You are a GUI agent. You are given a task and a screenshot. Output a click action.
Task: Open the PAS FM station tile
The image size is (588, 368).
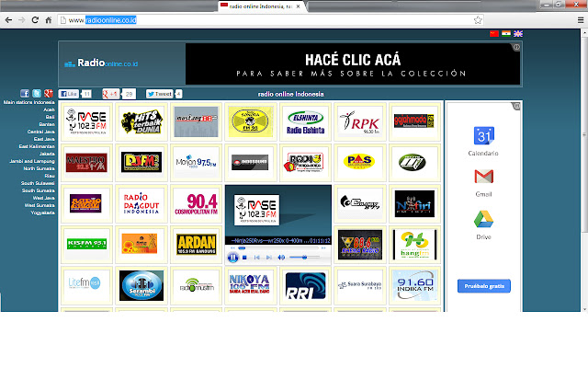coord(360,163)
